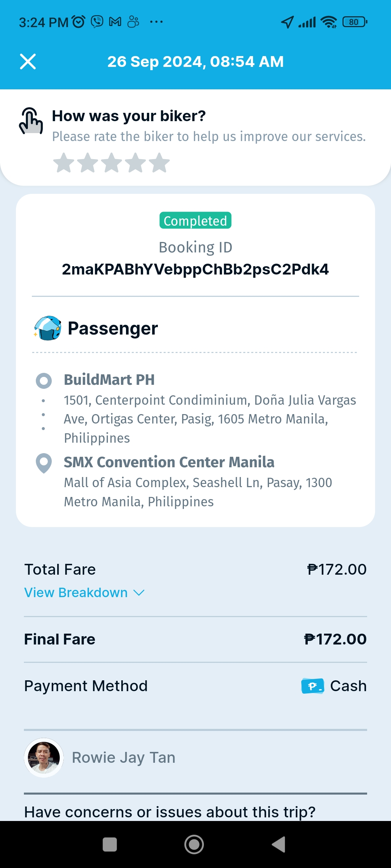Give the biker four stars
Screen dimensions: 391x868
(135, 163)
